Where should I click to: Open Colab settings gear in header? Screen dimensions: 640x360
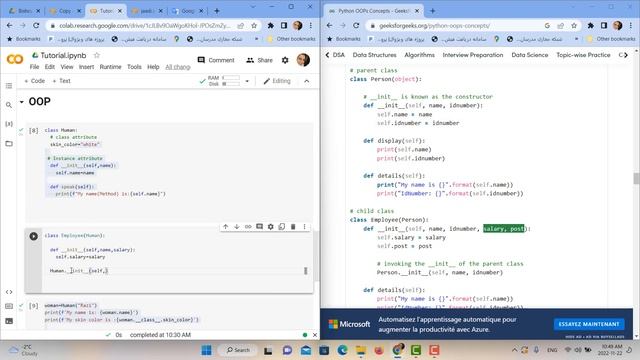(285, 60)
